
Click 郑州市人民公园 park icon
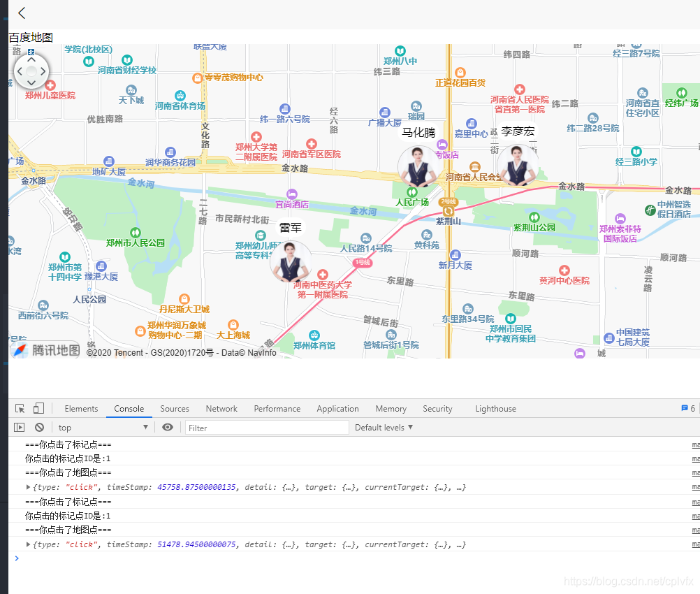[x=136, y=233]
